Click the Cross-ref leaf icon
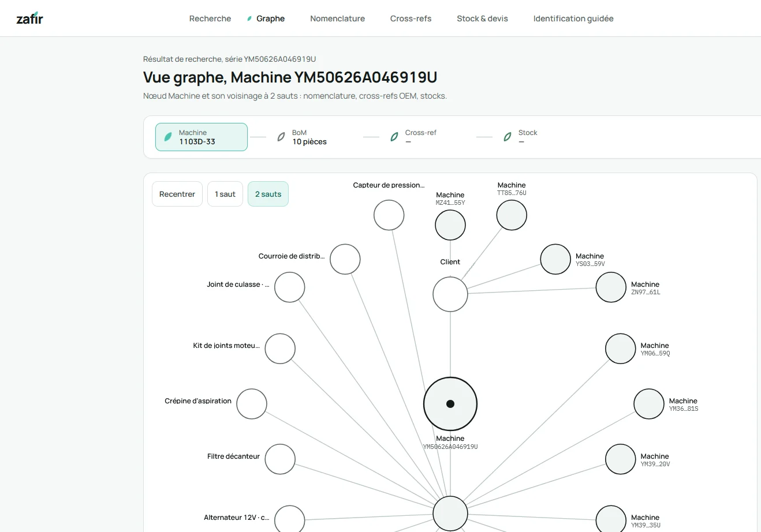This screenshot has width=761, height=532. pyautogui.click(x=394, y=137)
